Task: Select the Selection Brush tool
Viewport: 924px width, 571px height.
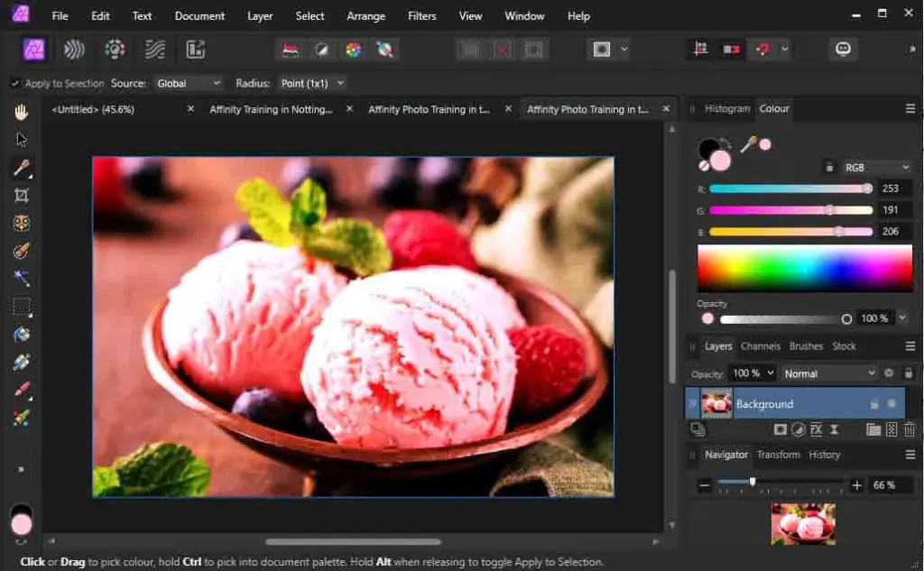Action: tap(22, 251)
